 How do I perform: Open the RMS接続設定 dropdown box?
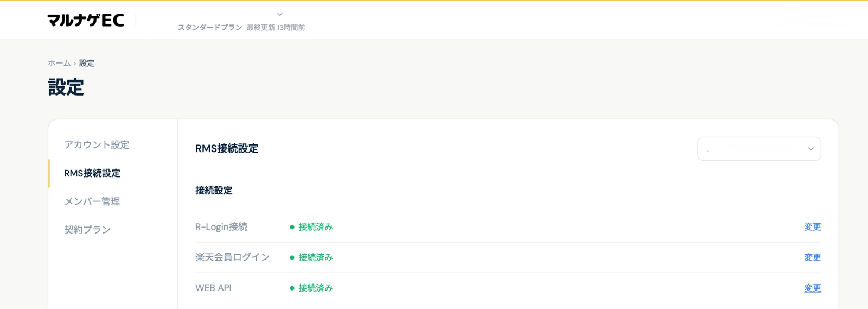point(759,149)
